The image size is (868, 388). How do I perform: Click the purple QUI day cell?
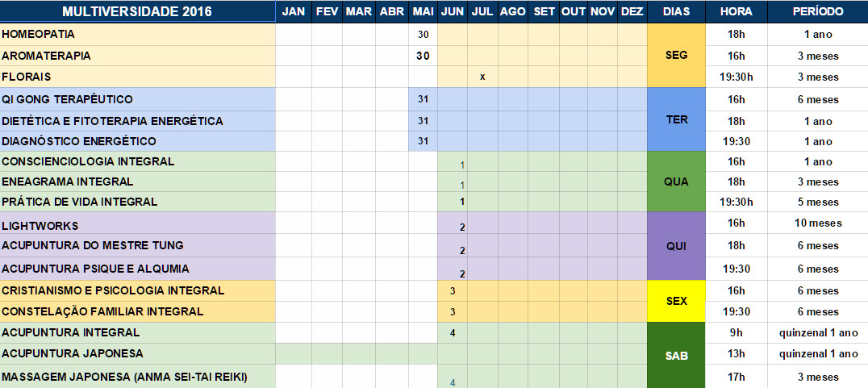[x=676, y=246]
